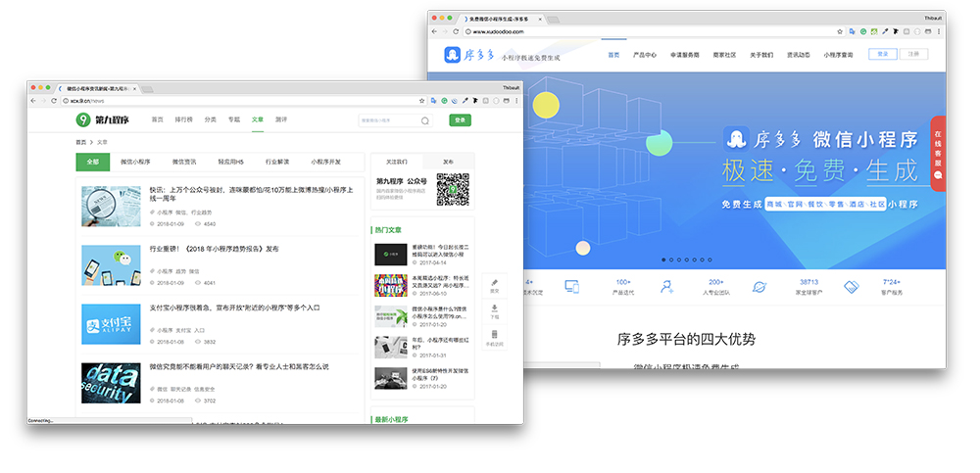Click the magnifying glass newspaper article thumbnail
This screenshot has width=980, height=473.
click(111, 207)
